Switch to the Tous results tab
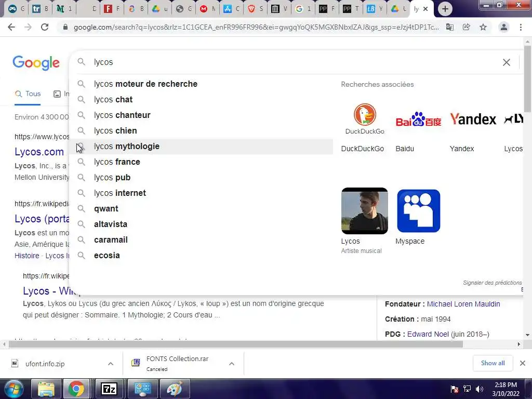 [28, 94]
